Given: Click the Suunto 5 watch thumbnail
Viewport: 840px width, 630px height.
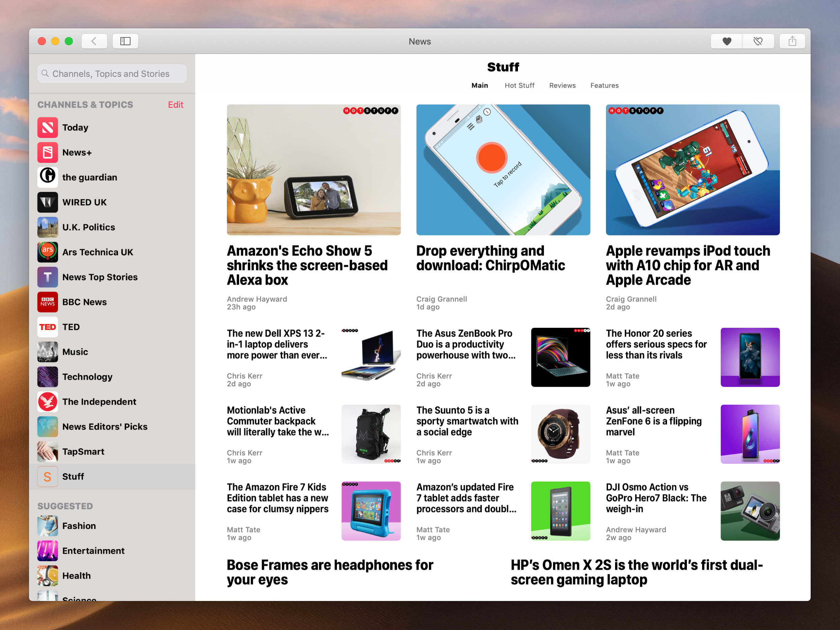Looking at the screenshot, I should [x=560, y=434].
